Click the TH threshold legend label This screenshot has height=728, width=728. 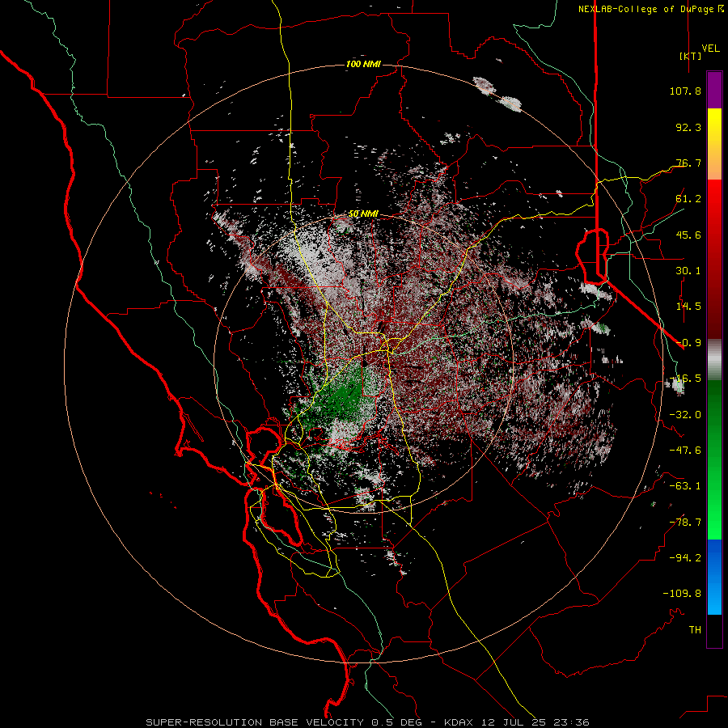tap(695, 630)
